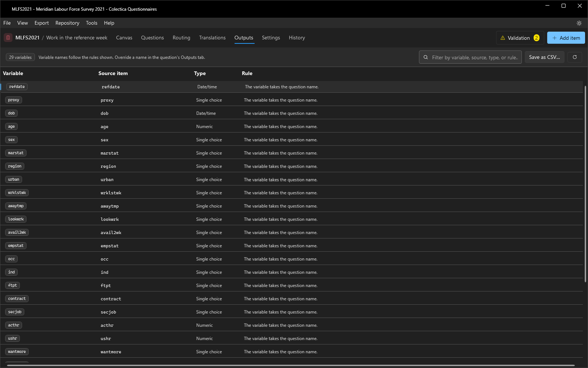Viewport: 588px width, 368px height.
Task: Click the yellow validation count badge
Action: [537, 38]
